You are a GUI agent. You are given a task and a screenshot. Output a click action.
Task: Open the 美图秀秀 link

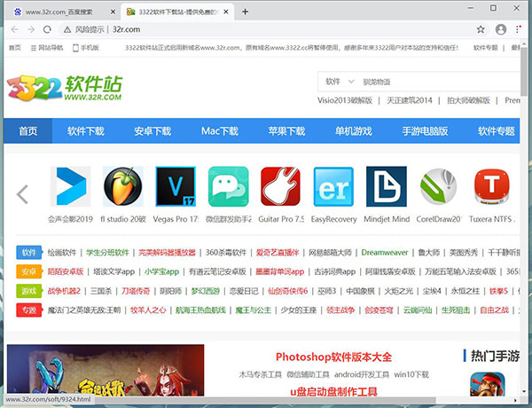464,253
